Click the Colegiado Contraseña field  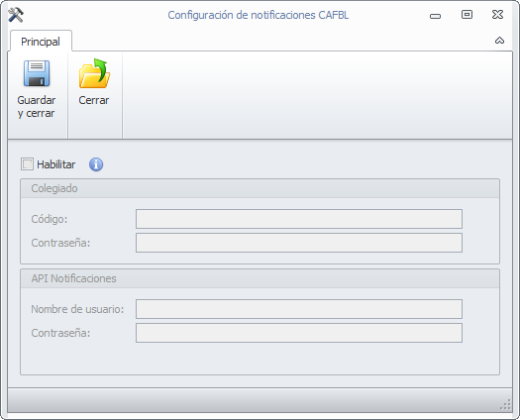[299, 243]
